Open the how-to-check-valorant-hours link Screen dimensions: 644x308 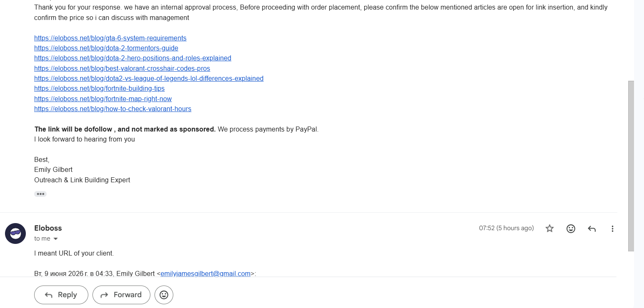[113, 109]
